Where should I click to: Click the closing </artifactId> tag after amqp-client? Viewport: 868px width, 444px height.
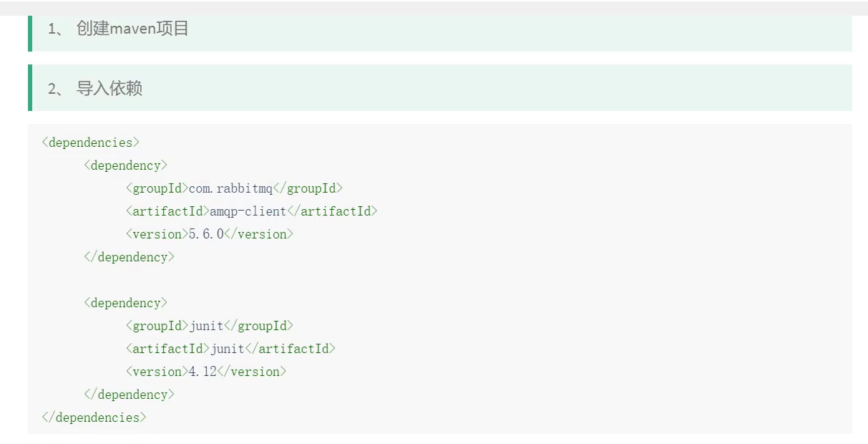click(332, 211)
